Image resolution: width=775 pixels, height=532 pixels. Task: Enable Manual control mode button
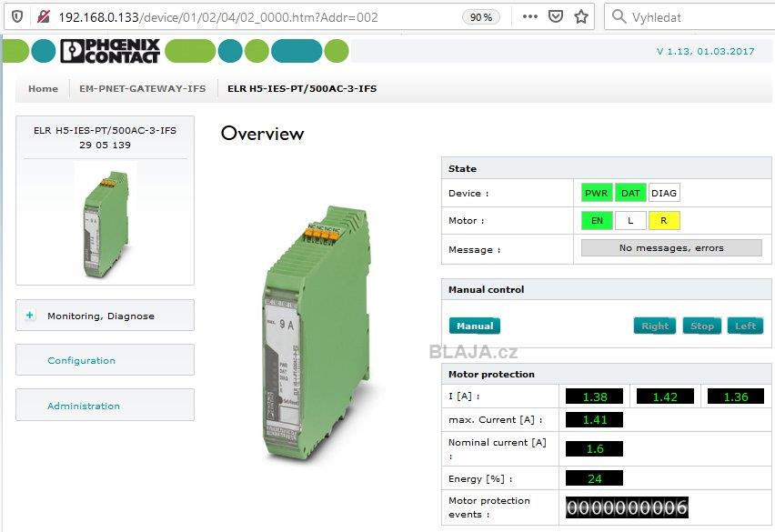point(475,326)
